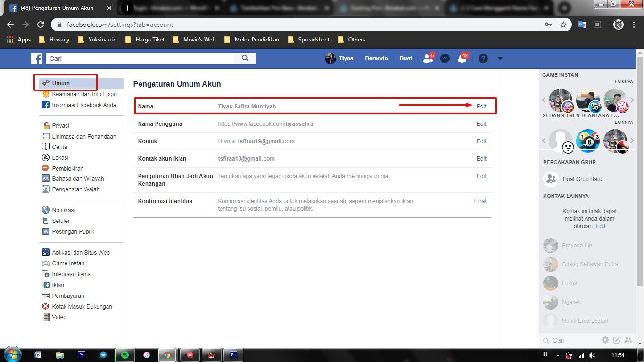Image resolution: width=644 pixels, height=362 pixels.
Task: Show next instant games with right arrow
Action: pyautogui.click(x=632, y=100)
